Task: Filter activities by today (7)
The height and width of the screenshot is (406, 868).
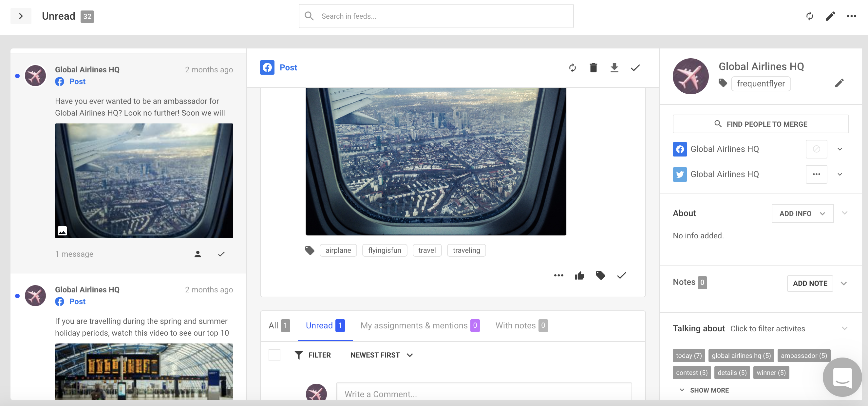Action: [x=689, y=355]
